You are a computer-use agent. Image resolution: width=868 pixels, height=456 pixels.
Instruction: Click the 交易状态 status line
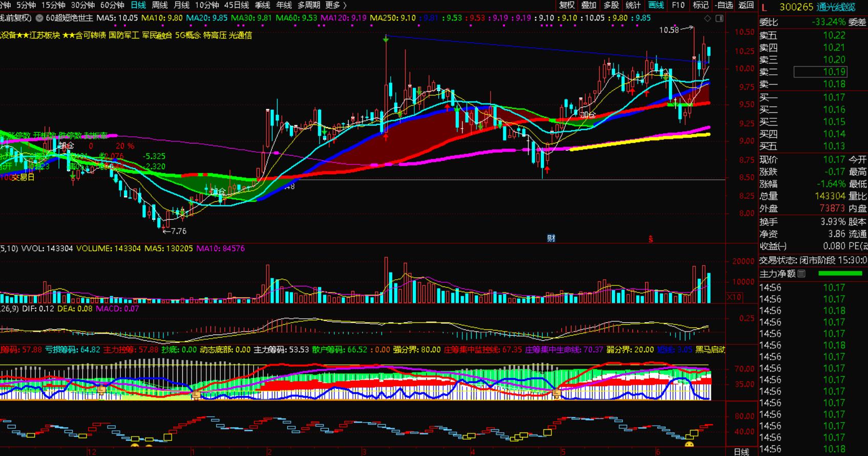tap(813, 260)
